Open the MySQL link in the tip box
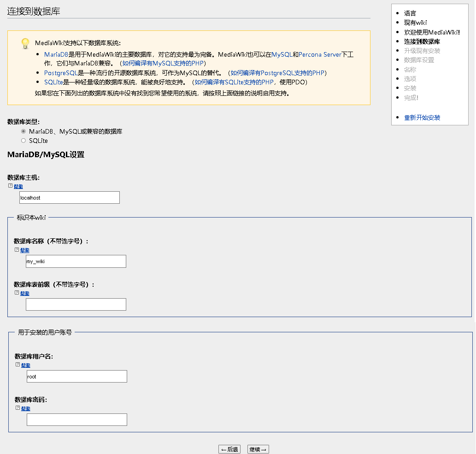The image size is (476, 454). [x=282, y=55]
